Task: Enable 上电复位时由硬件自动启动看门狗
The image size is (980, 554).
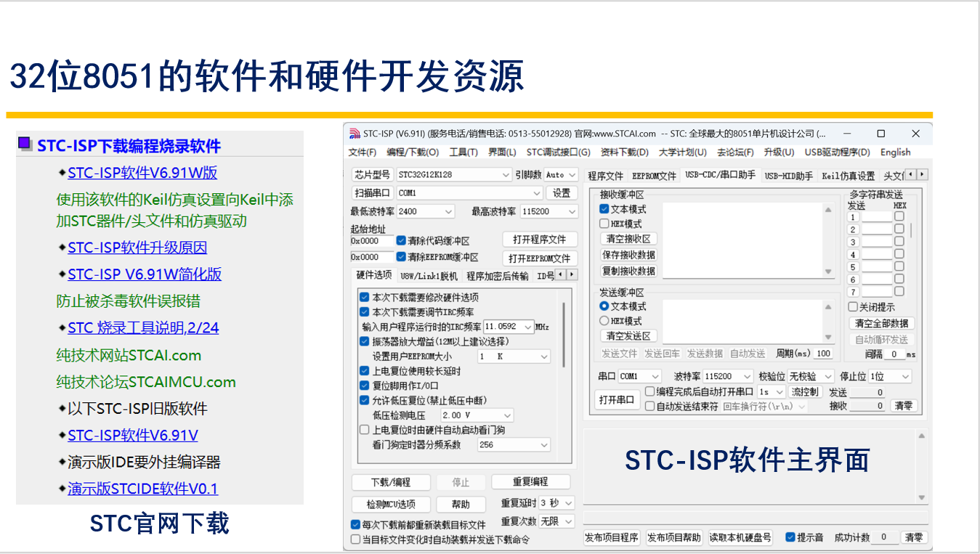Action: point(365,430)
